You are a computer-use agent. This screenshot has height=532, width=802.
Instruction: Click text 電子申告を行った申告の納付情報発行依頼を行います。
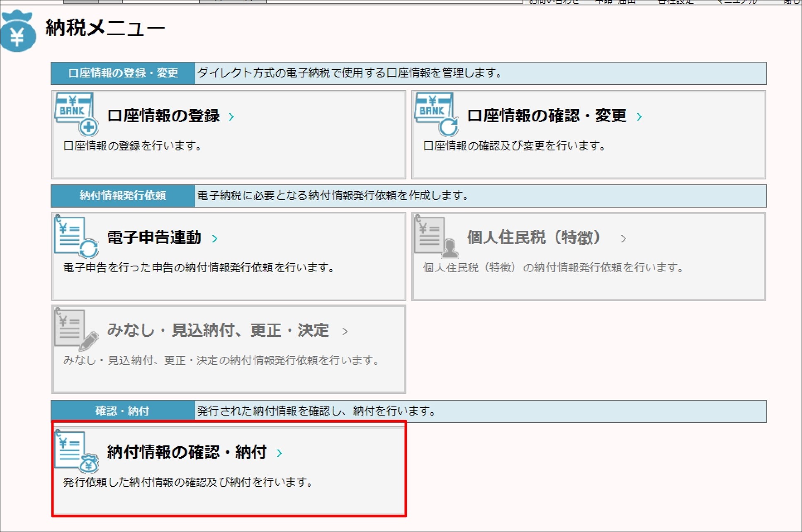tap(199, 268)
